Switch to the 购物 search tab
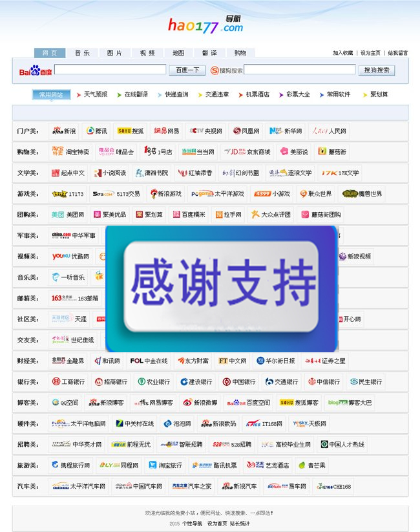The image size is (420, 532). point(240,53)
